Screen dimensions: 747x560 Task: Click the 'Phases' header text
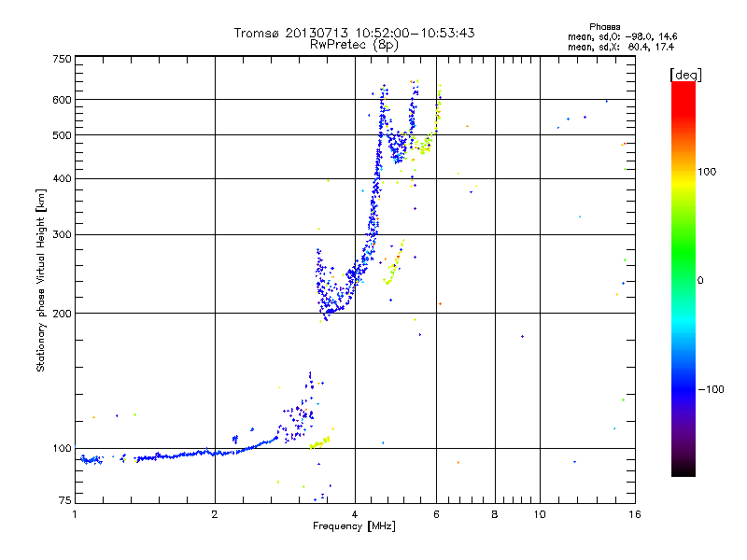pyautogui.click(x=604, y=27)
